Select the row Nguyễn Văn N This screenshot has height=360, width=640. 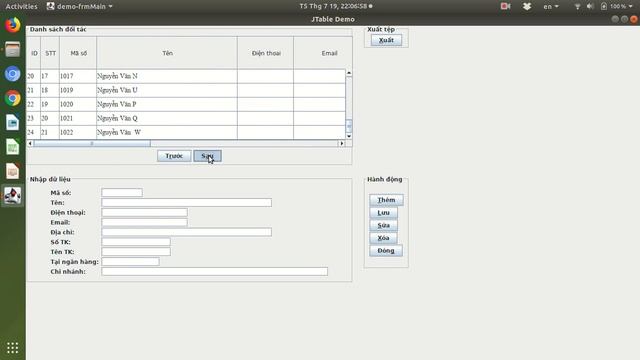(186, 76)
